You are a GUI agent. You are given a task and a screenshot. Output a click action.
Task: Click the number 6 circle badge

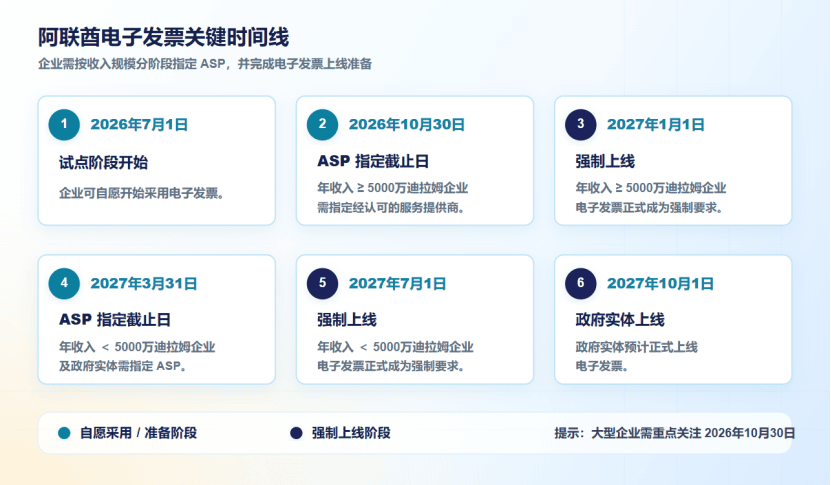pyautogui.click(x=580, y=283)
